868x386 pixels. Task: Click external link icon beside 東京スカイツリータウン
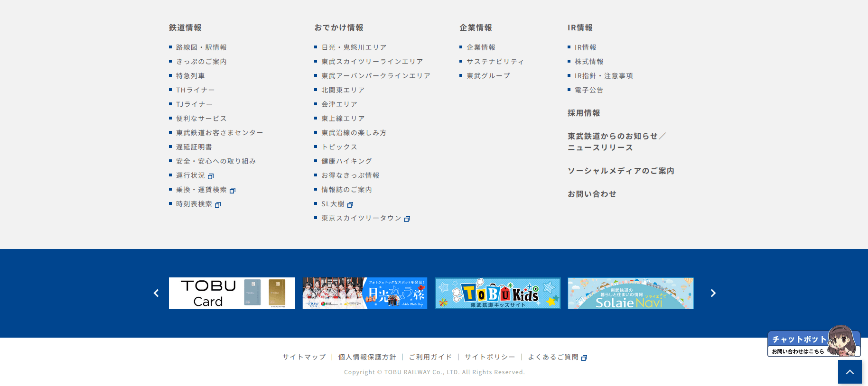tap(407, 219)
